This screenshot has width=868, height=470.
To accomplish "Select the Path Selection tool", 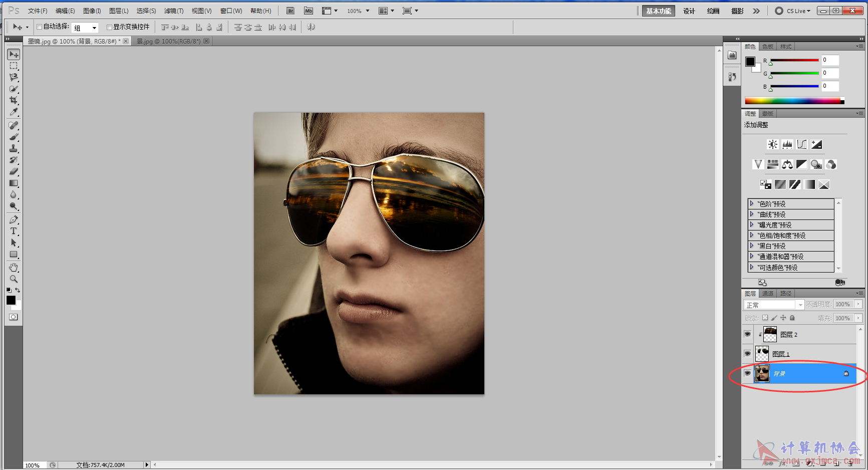I will click(x=14, y=243).
